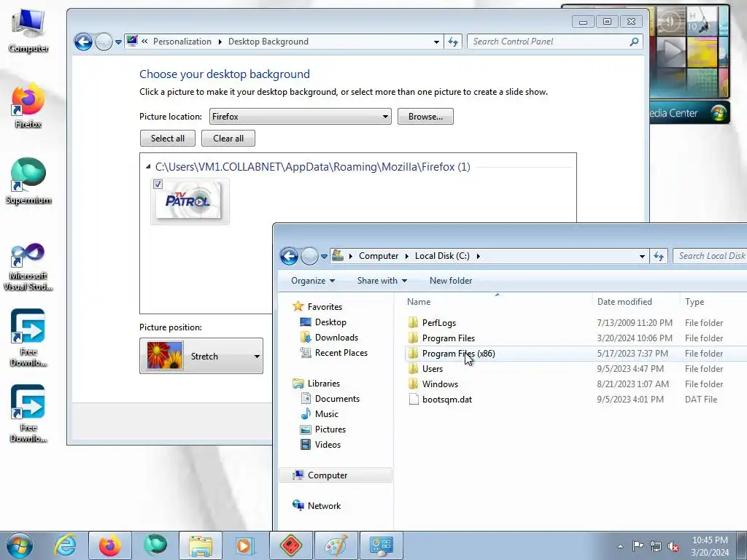Open the Videos library
Screen dimensions: 747x560
click(x=321, y=445)
